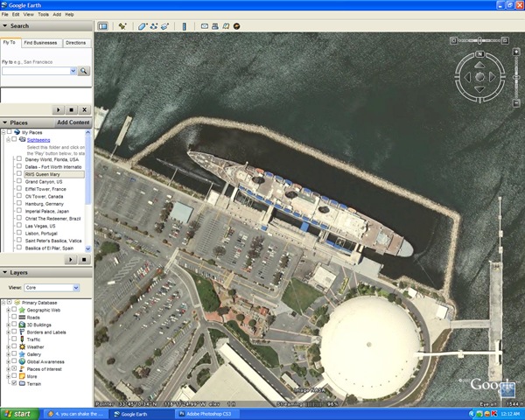The image size is (525, 420).
Task: Switch to the Directions tab
Action: coord(76,42)
